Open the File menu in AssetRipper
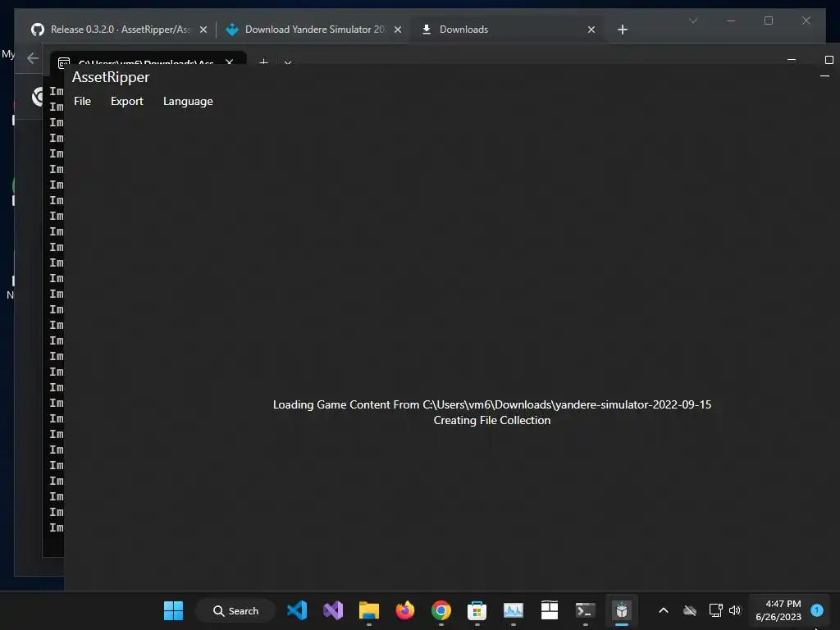 pos(83,101)
